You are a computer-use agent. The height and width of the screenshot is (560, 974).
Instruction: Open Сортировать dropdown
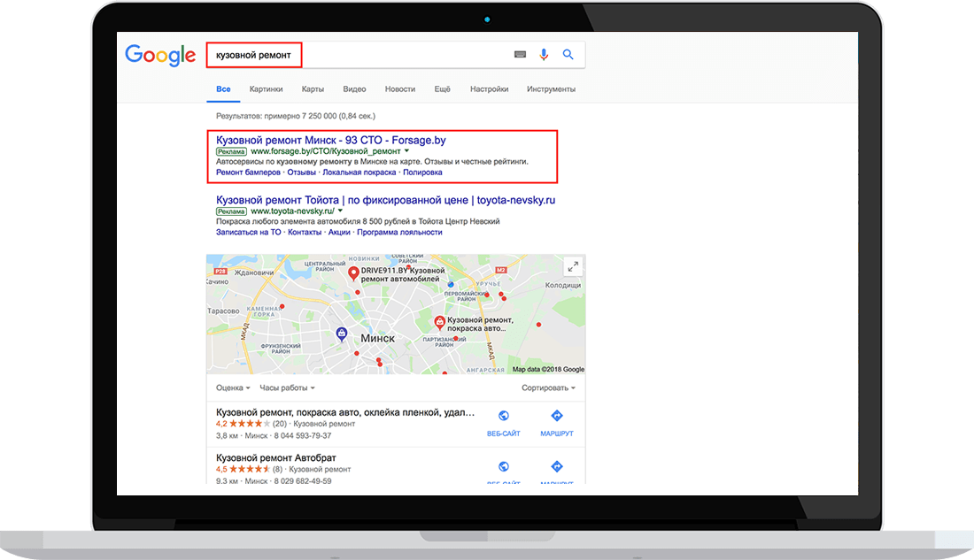(x=548, y=388)
